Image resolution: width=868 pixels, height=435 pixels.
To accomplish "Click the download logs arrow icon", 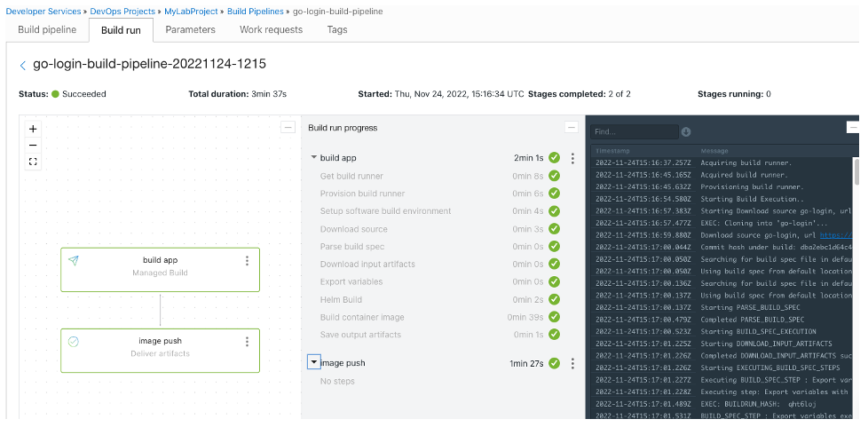I will click(686, 131).
